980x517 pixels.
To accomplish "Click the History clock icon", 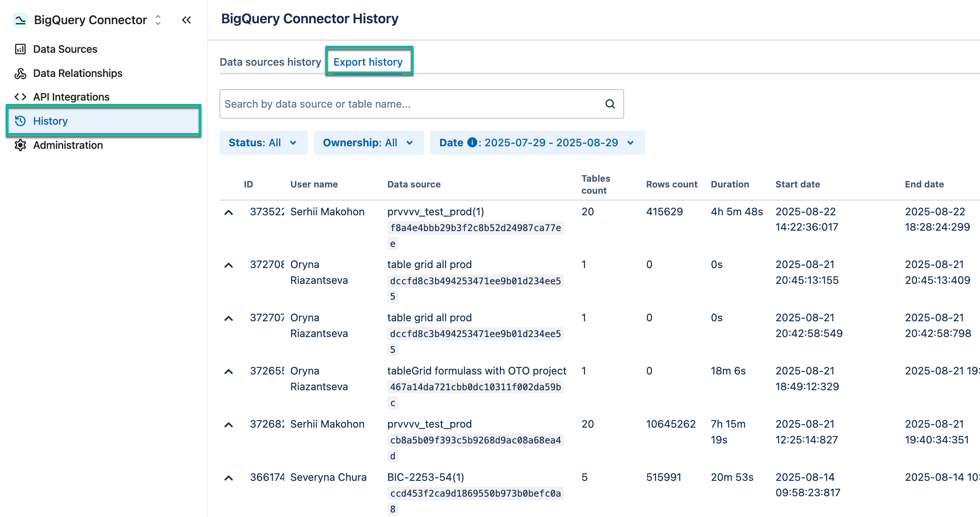I will point(20,121).
